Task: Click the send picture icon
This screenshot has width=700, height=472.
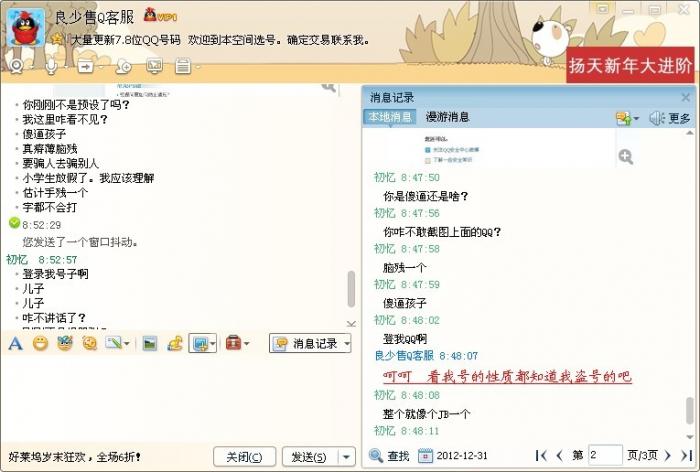Action: point(150,343)
